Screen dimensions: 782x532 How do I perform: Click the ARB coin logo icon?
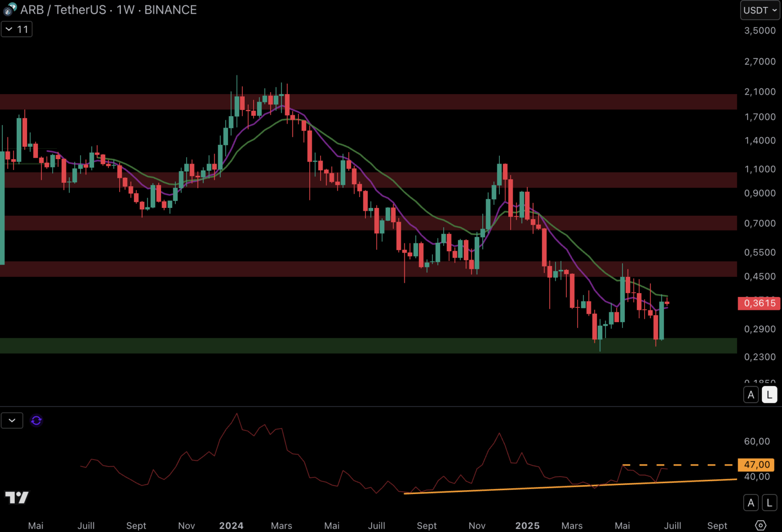pyautogui.click(x=10, y=9)
